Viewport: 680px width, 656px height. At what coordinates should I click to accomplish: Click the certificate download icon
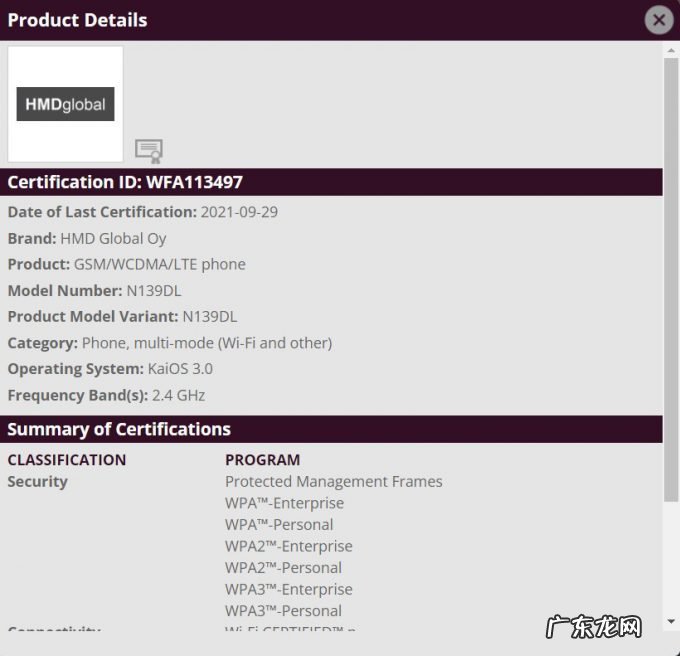tap(149, 151)
